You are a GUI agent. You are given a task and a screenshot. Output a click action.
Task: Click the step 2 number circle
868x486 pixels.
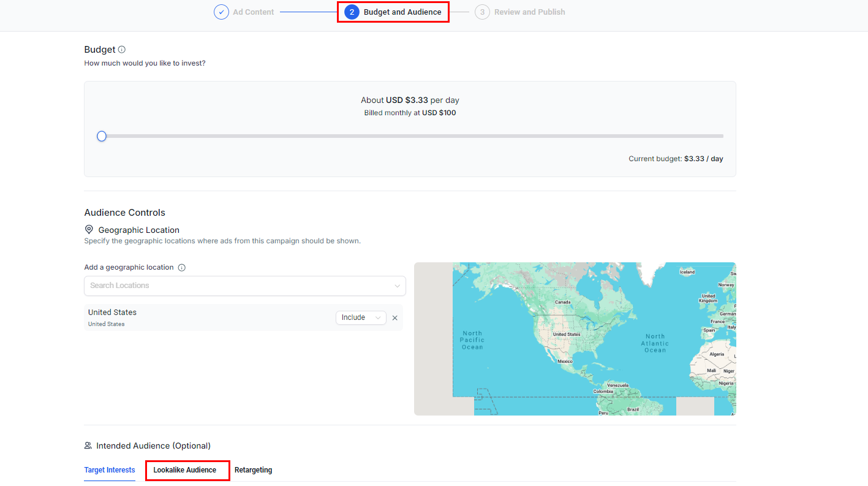[x=352, y=12]
